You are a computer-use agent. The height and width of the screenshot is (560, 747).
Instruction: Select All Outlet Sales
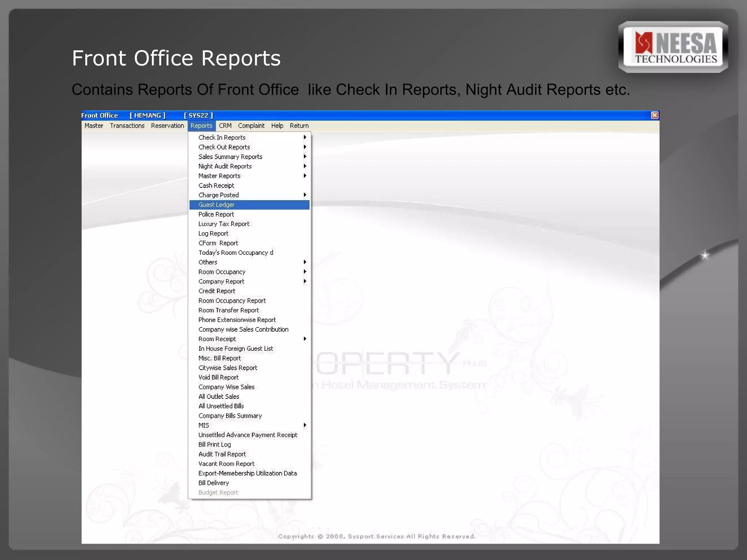(249, 397)
